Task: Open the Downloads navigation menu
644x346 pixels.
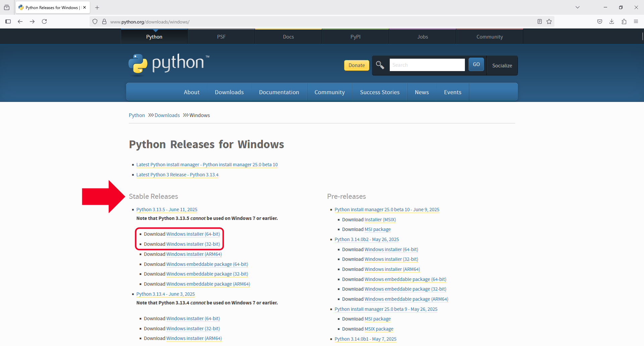Action: [x=229, y=92]
